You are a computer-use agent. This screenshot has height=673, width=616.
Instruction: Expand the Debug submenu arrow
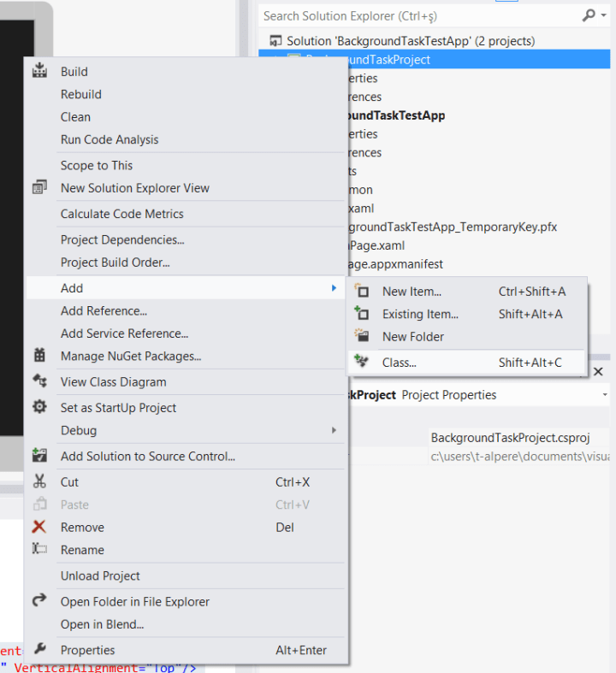334,430
